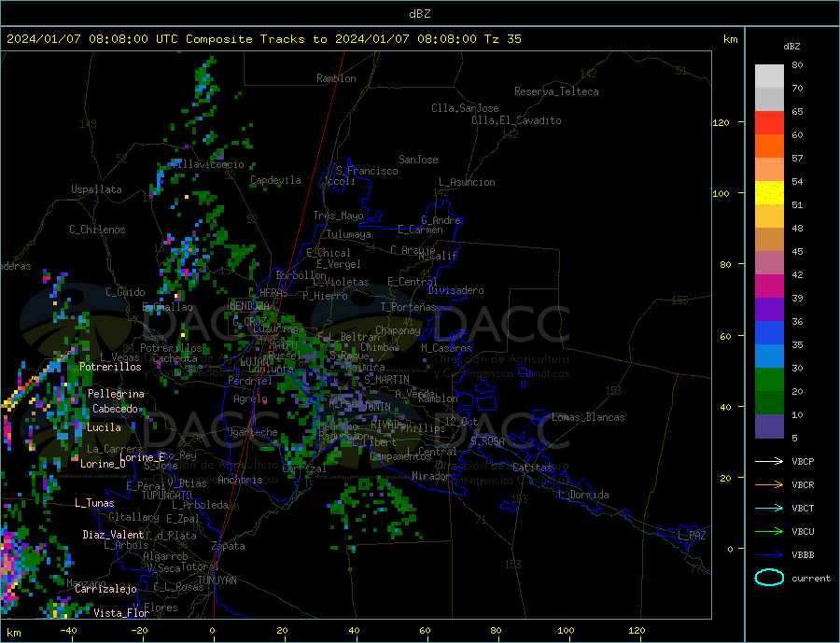840x643 pixels.
Task: Click the 100 tick on the horizontal axis
Action: tap(566, 631)
